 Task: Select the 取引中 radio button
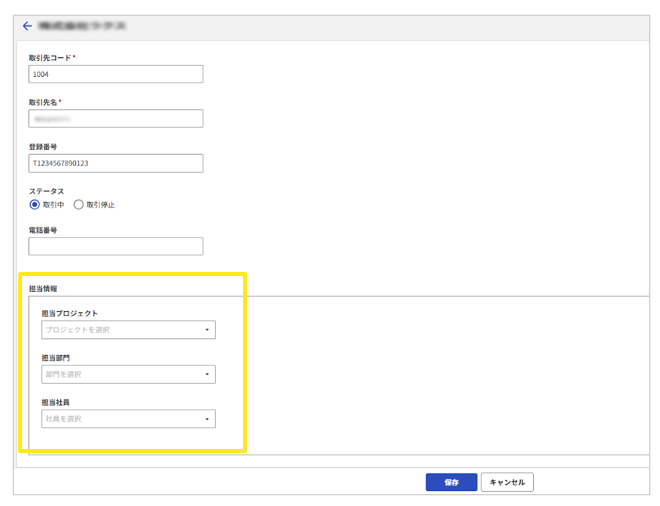click(35, 205)
